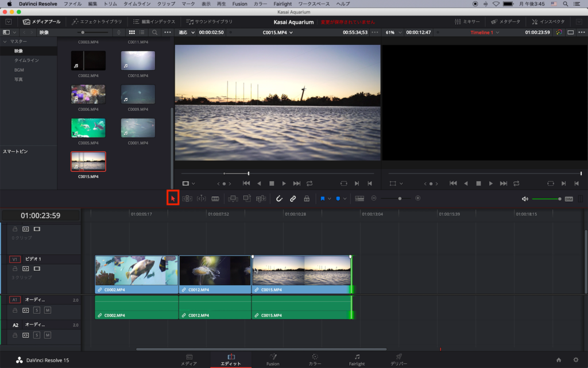Viewport: 588px width, 368px height.
Task: Switch to the Fusion page tab
Action: click(x=273, y=359)
